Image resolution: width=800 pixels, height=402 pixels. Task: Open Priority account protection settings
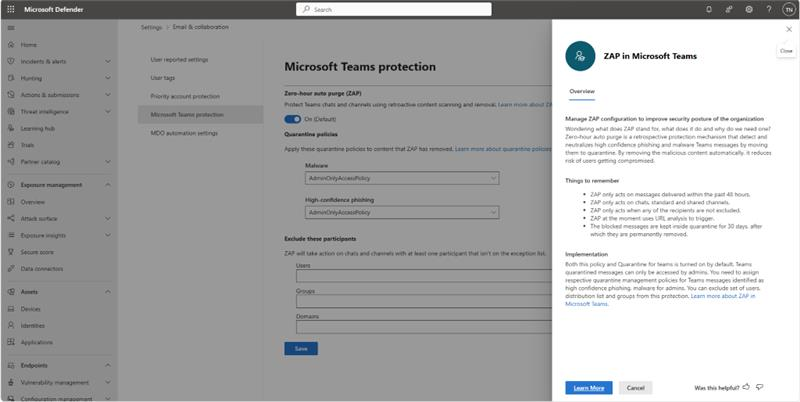(x=185, y=96)
